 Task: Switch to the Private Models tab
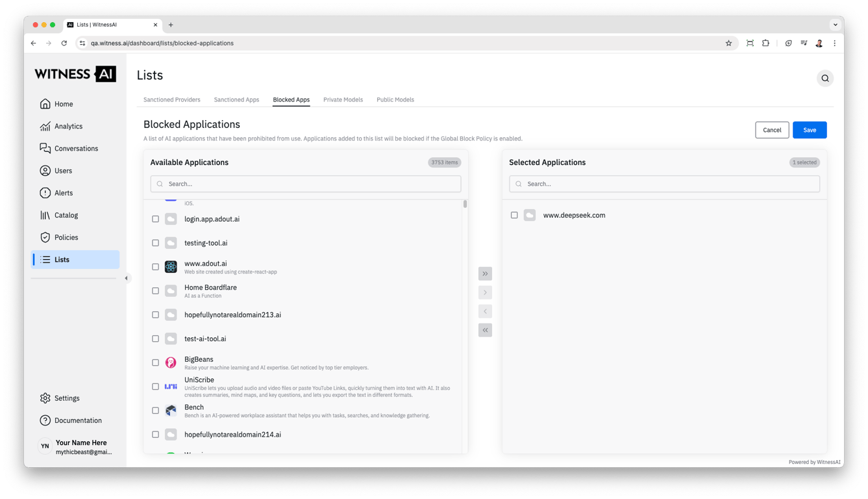click(x=343, y=100)
